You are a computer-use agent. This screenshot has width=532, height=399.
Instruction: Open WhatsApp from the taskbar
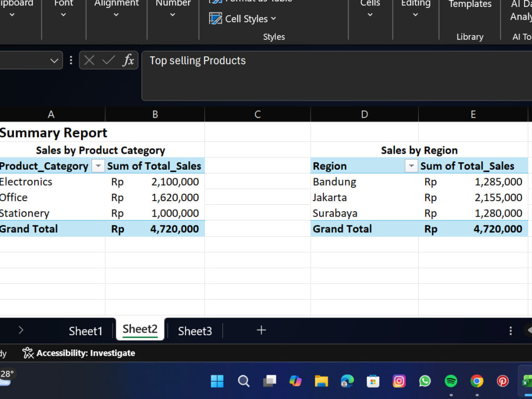tap(425, 381)
